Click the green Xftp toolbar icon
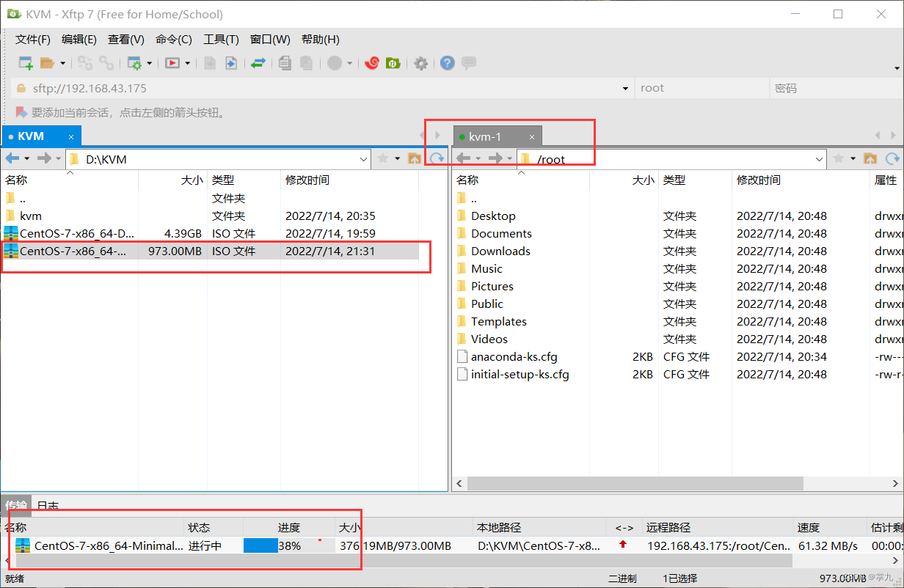This screenshot has height=588, width=904. (x=393, y=63)
